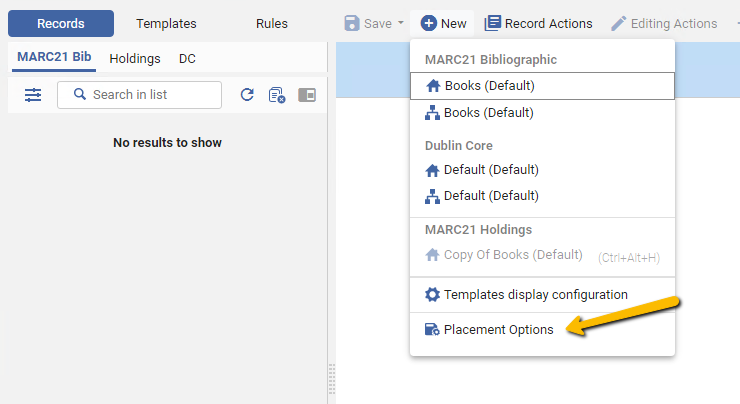Select the DC sub-tab

187,59
